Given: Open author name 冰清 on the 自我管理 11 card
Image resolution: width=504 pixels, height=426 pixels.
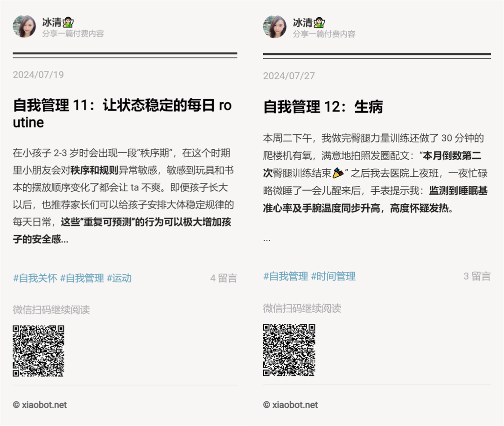Looking at the screenshot, I should [x=52, y=22].
